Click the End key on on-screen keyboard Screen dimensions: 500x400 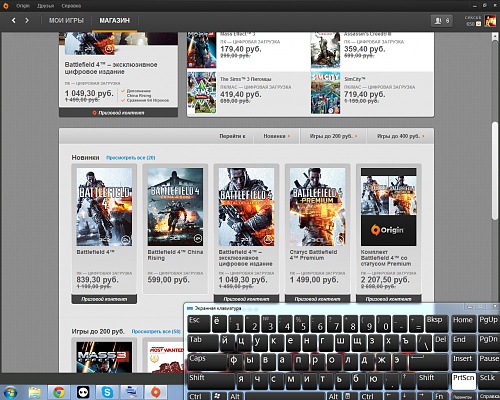click(463, 343)
